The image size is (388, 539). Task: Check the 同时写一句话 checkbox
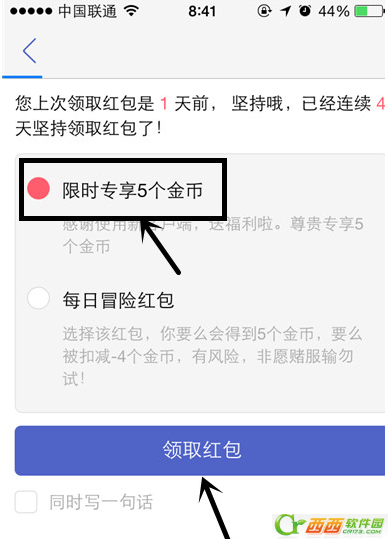click(26, 502)
